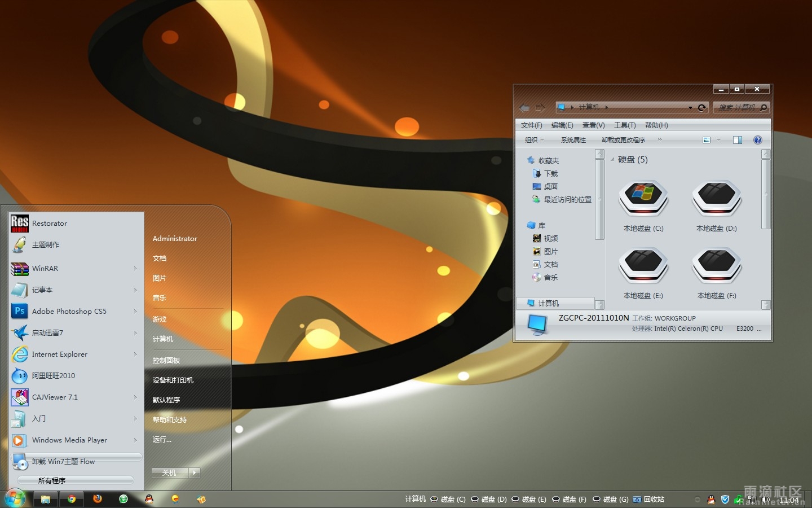Open 帮助(H) menu
The height and width of the screenshot is (508, 812).
[x=656, y=125]
